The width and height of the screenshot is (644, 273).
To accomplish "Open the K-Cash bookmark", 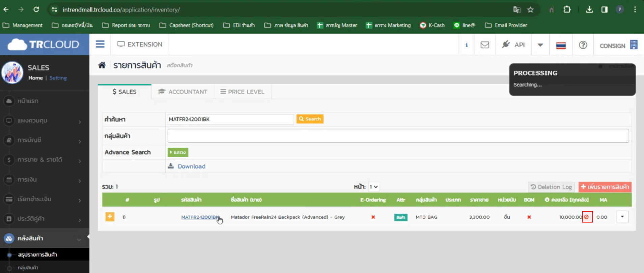I will coord(432,25).
